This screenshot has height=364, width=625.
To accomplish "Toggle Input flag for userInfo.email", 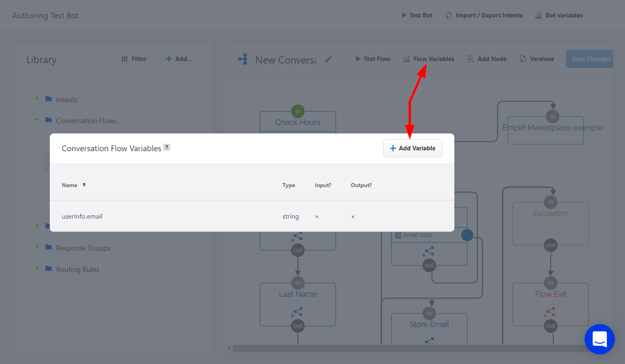I will coord(317,216).
